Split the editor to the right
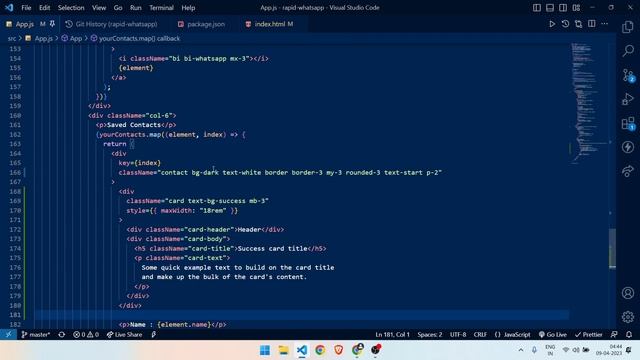Image resolution: width=640 pixels, height=360 pixels. pos(591,24)
